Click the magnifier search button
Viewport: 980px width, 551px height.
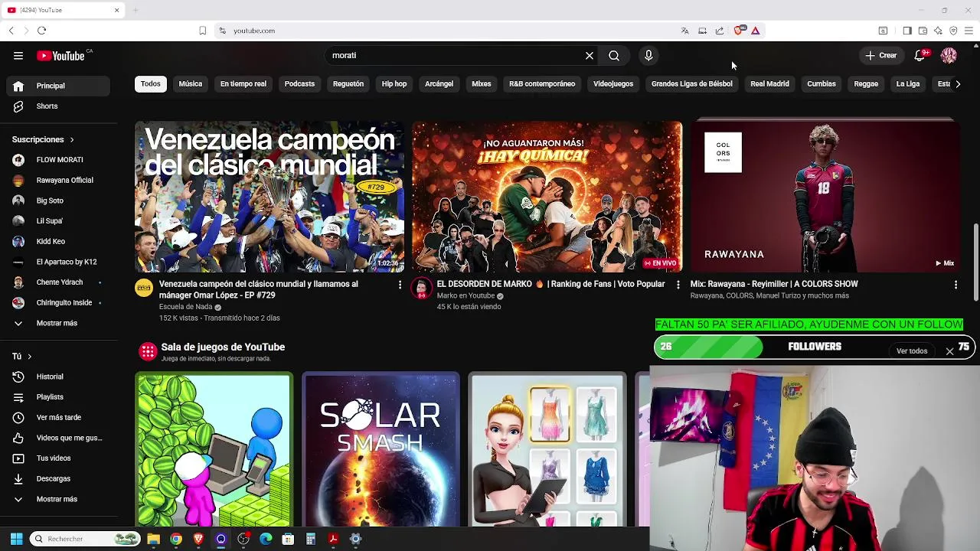coord(614,55)
